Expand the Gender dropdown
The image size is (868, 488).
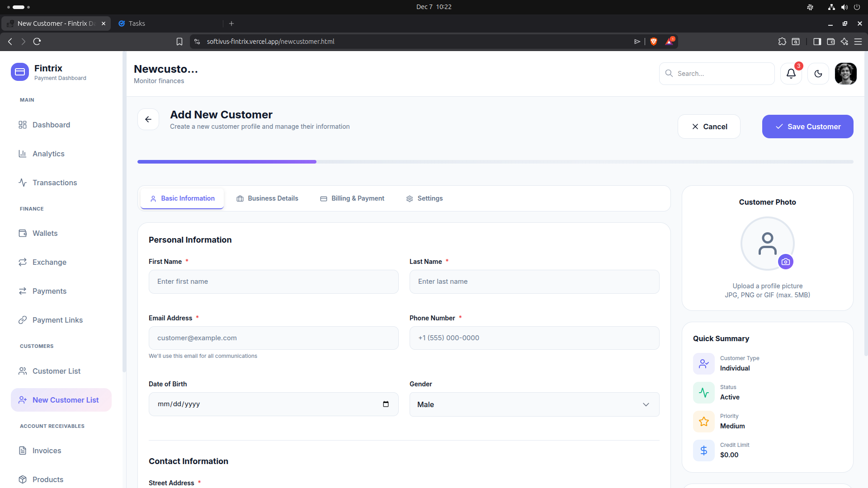coord(534,404)
